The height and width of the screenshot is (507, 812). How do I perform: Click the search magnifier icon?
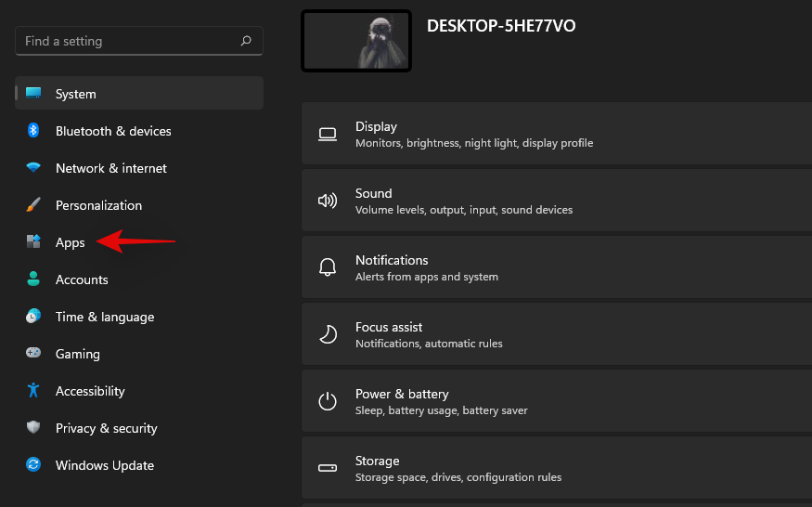point(246,41)
